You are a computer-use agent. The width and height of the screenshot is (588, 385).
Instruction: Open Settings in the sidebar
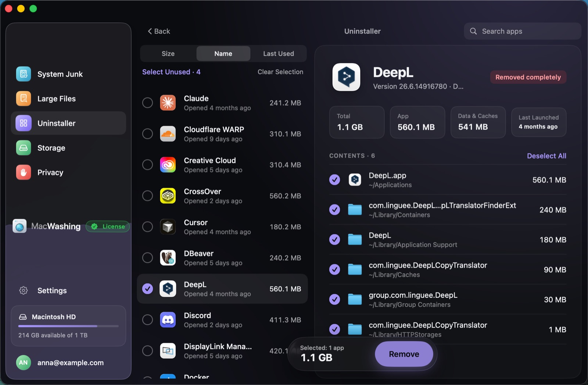tap(52, 290)
